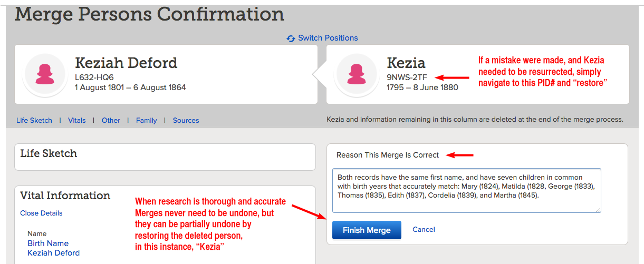Select Kezia's pink avatar icon
The width and height of the screenshot is (644, 264).
(358, 74)
